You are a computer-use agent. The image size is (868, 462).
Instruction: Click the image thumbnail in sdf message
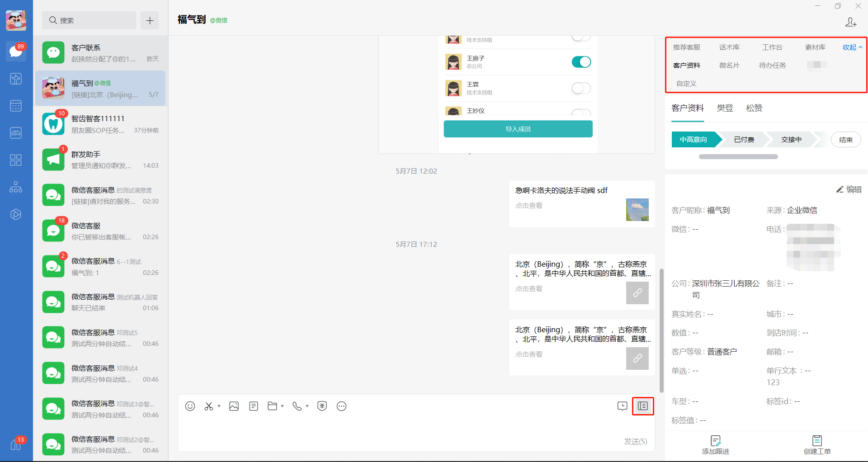point(637,209)
